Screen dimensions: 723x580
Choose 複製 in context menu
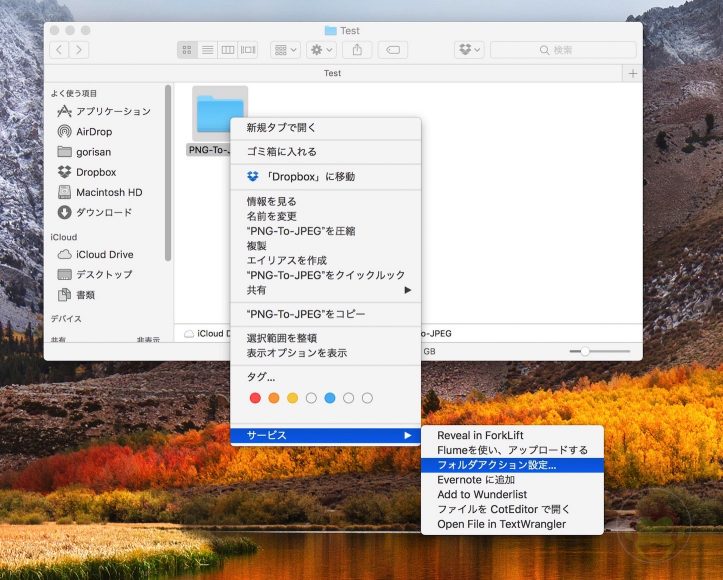click(x=326, y=246)
